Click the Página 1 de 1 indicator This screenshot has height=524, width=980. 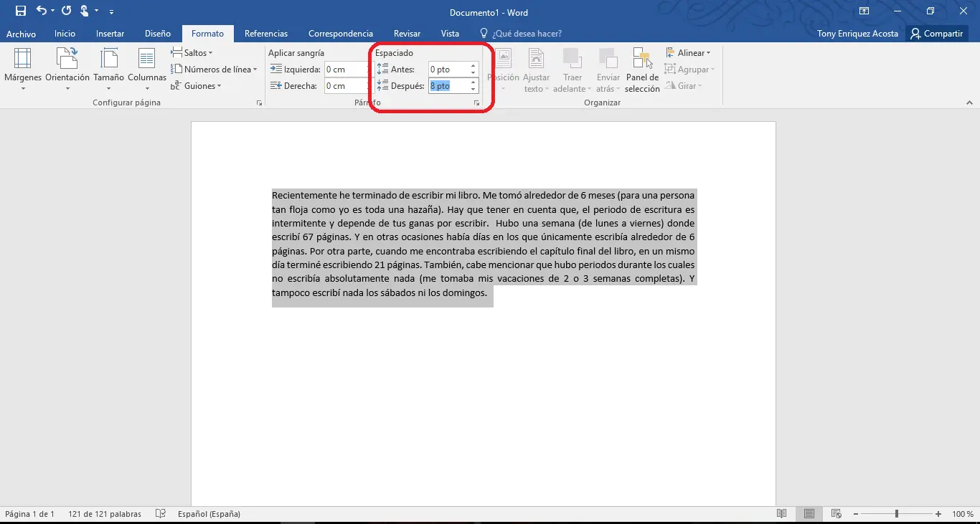29,514
